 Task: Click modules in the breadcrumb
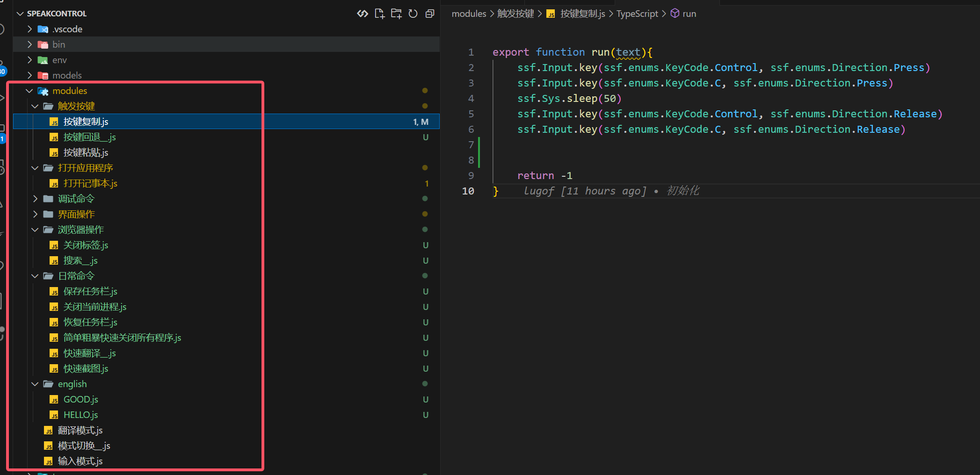tap(469, 14)
